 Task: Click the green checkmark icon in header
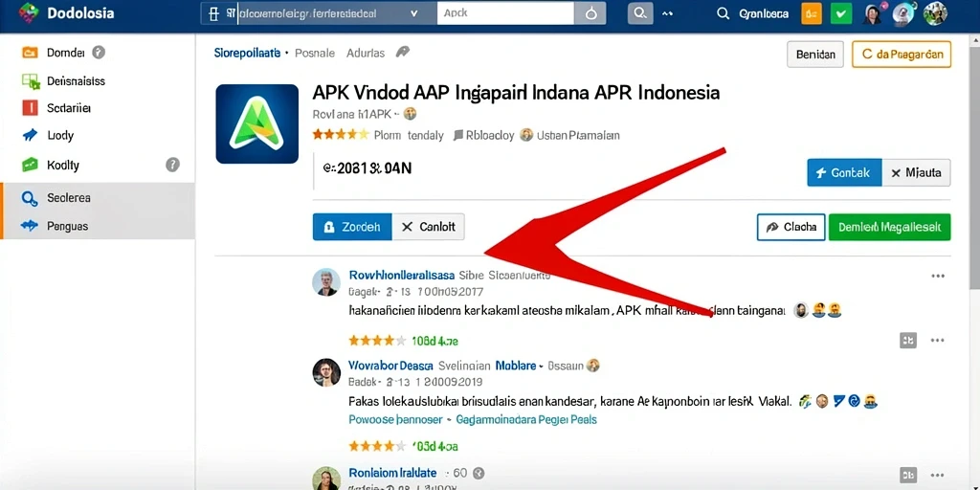(x=841, y=13)
